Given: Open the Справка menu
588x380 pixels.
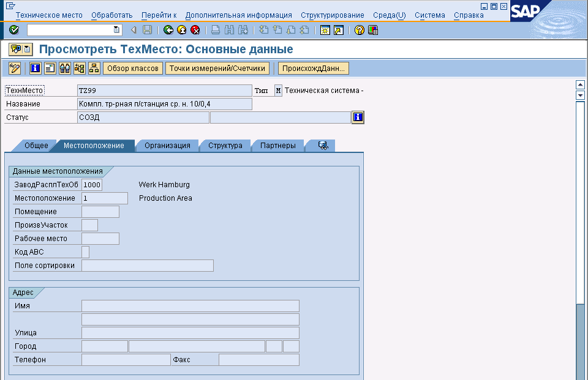Looking at the screenshot, I should pos(469,15).
